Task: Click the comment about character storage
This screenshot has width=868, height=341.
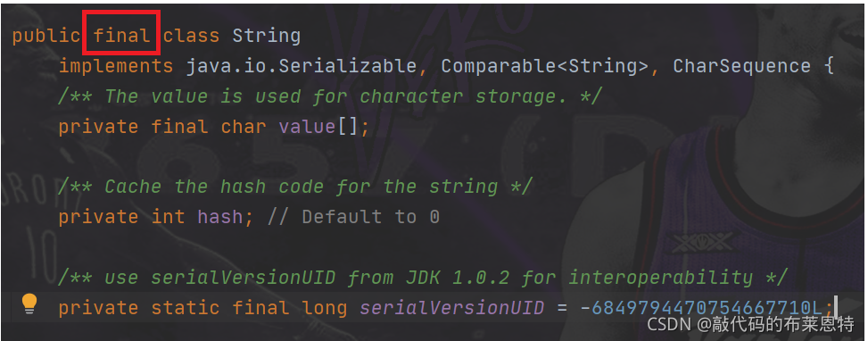Action: 329,97
